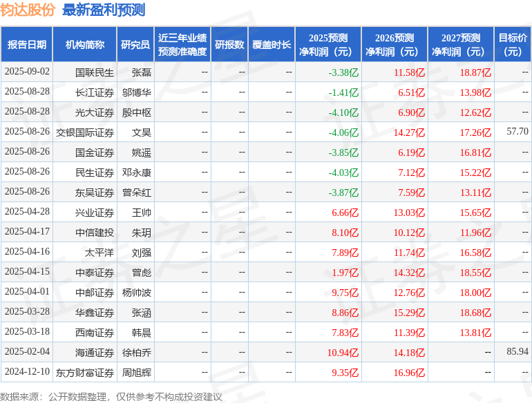Click the 覆盖时长 column header
The image size is (532, 403).
point(272,44)
